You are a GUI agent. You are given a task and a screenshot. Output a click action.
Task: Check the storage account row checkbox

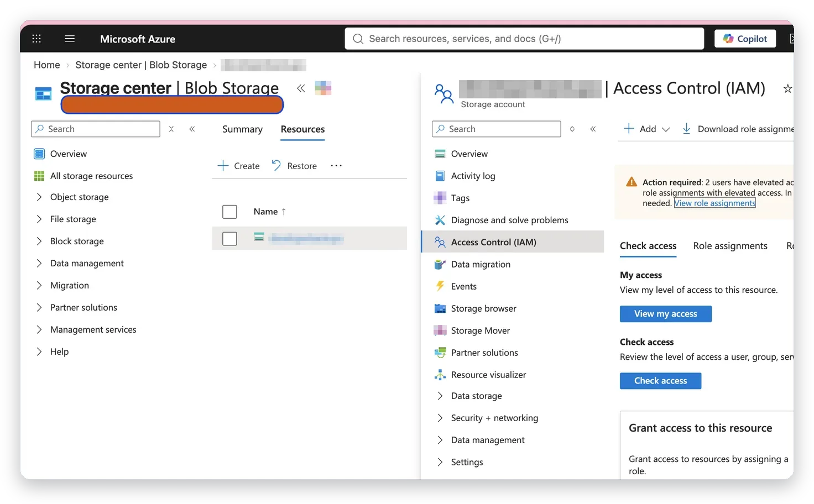pos(229,239)
